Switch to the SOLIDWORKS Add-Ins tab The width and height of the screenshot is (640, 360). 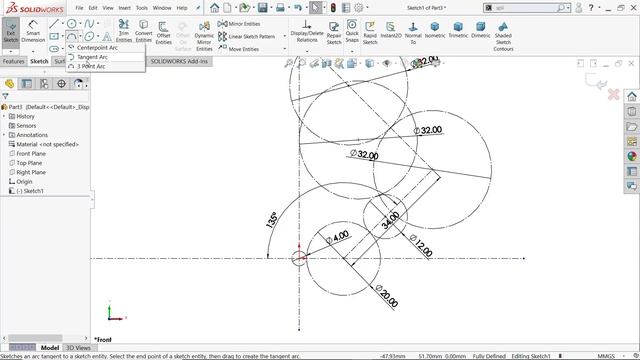coord(179,61)
